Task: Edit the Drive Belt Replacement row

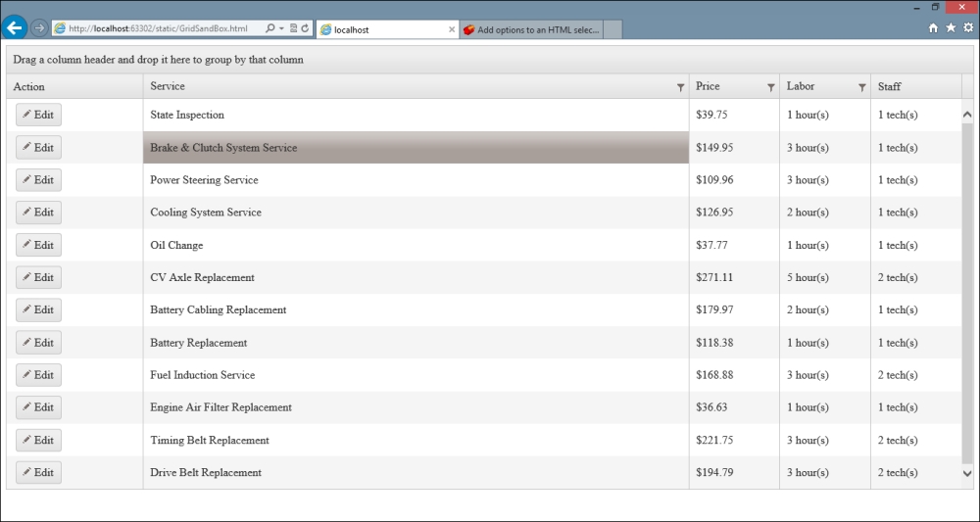Action: [39, 473]
